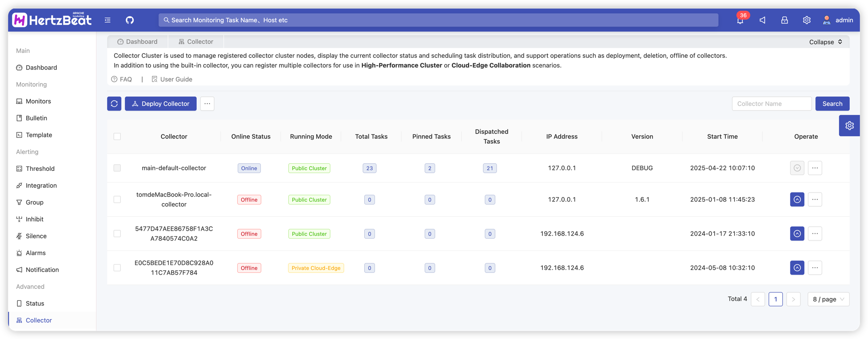The image size is (868, 339).
Task: Click the Deploy Collector button
Action: click(x=161, y=104)
